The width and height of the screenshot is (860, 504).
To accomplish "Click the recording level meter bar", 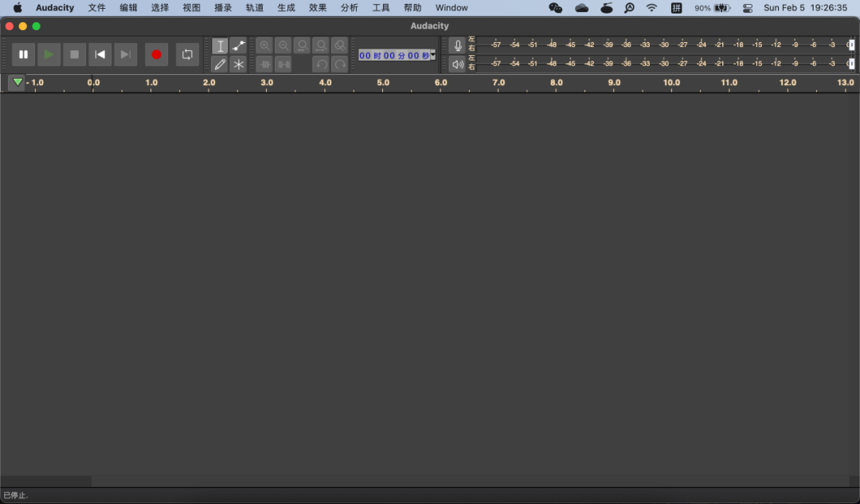I will [665, 45].
